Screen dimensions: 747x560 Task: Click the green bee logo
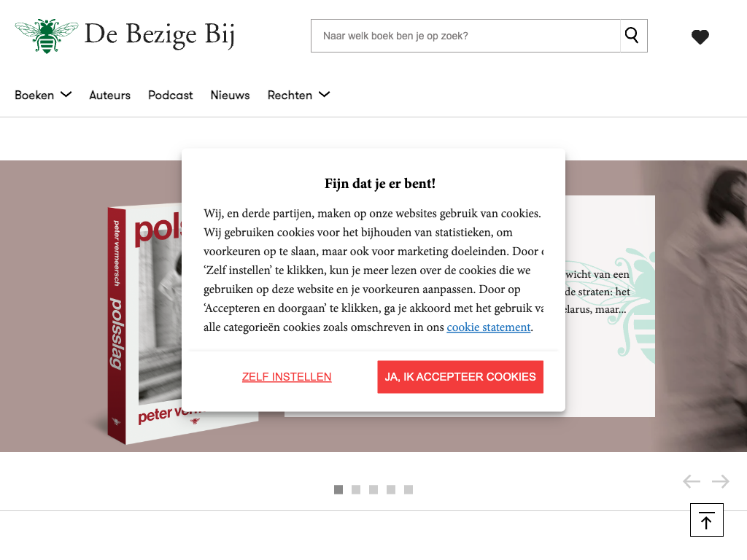coord(46,36)
